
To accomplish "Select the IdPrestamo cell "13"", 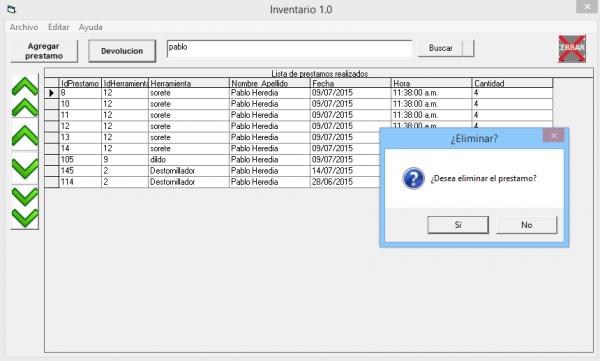I will (x=80, y=137).
